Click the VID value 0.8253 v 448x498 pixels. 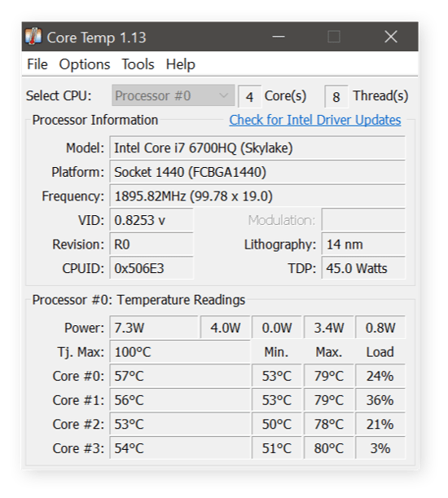pyautogui.click(x=152, y=220)
